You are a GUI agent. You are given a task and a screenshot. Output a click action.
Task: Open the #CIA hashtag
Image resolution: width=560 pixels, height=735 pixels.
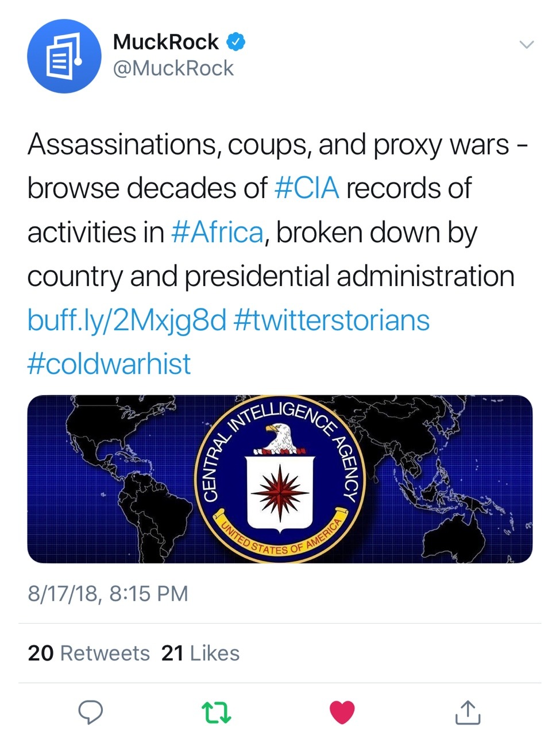tap(307, 188)
